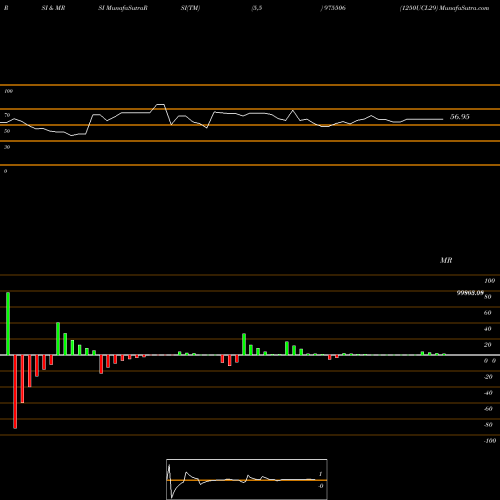This screenshot has width=500, height=500.
Task: Click the ")975506" header text
Action: click(x=333, y=8)
